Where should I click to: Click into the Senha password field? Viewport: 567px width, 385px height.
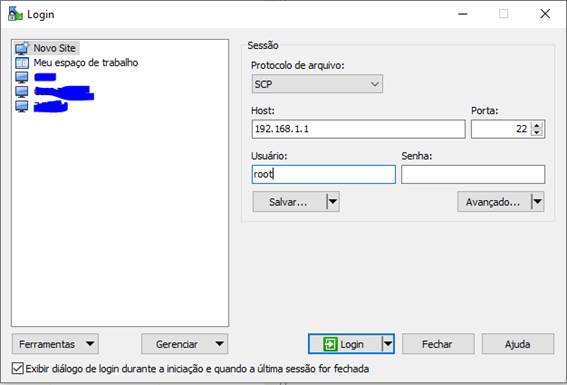(473, 174)
